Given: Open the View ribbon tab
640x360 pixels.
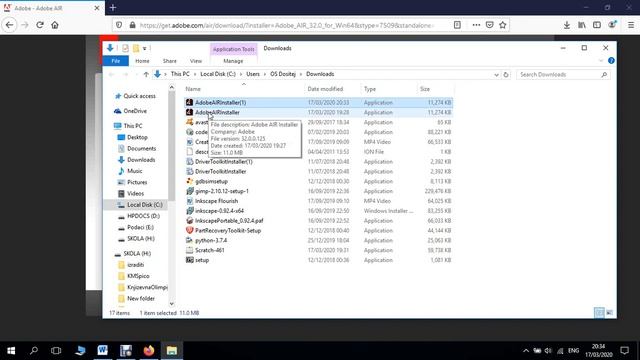Looking at the screenshot, I should pyautogui.click(x=196, y=61).
